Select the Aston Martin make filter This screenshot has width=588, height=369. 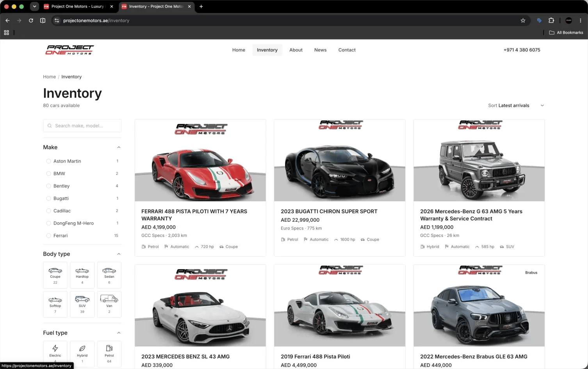pos(82,161)
